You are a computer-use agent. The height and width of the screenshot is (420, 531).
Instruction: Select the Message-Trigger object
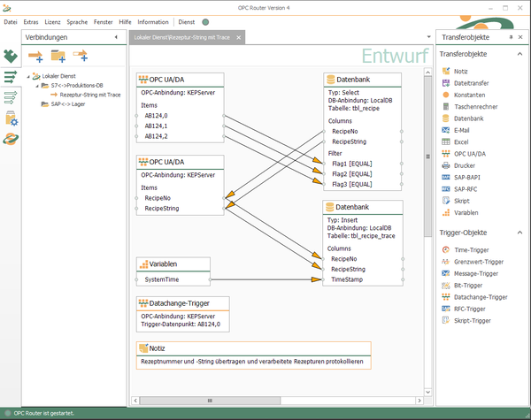[470, 273]
